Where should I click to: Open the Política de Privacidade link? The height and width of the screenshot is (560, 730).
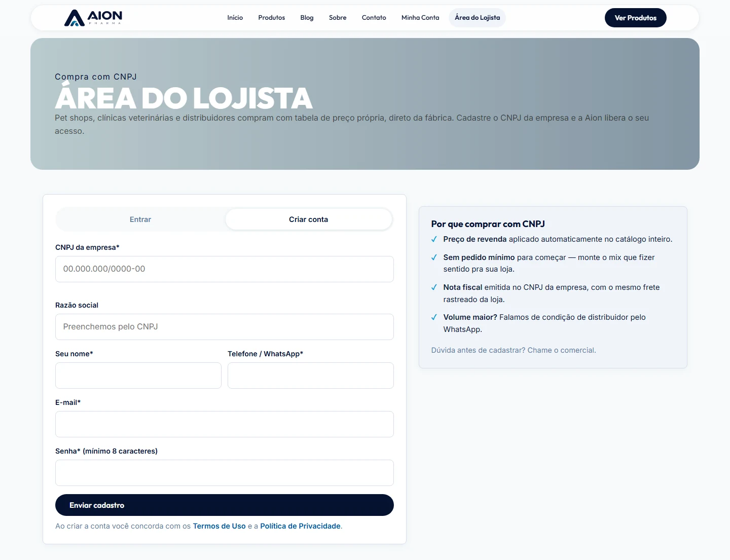click(x=300, y=526)
